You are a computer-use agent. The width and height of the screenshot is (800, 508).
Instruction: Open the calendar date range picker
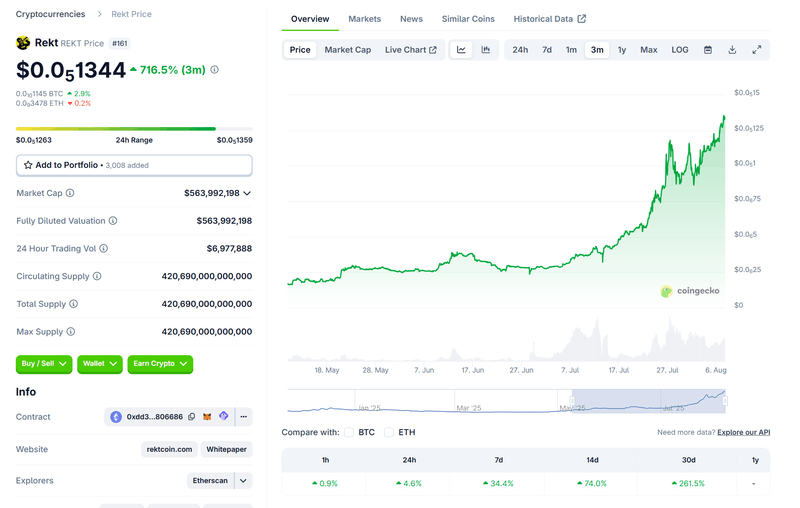pyautogui.click(x=708, y=50)
